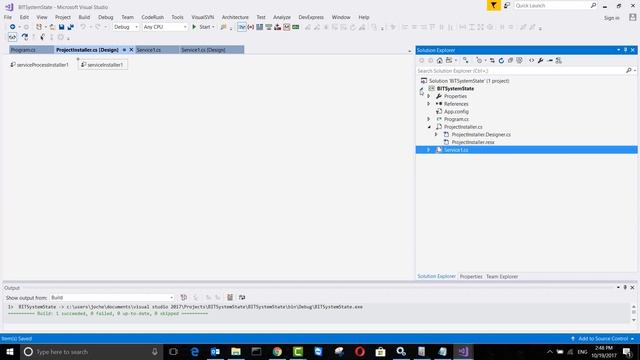Click the Start debugging play button
This screenshot has height=360, width=640.
tap(194, 27)
